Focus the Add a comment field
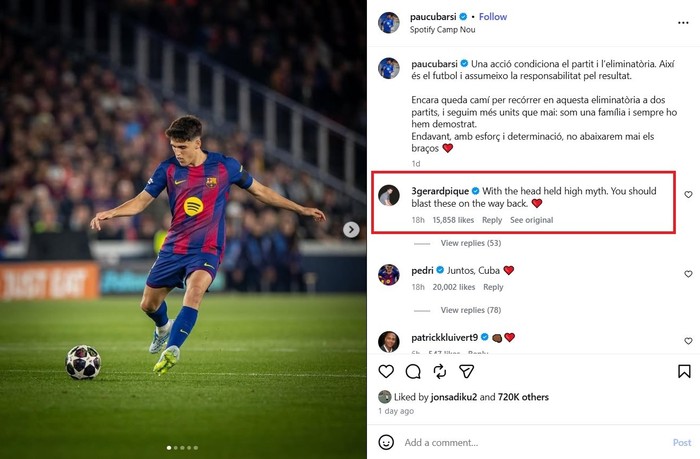Screen dimensions: 700x459 (x=530, y=442)
